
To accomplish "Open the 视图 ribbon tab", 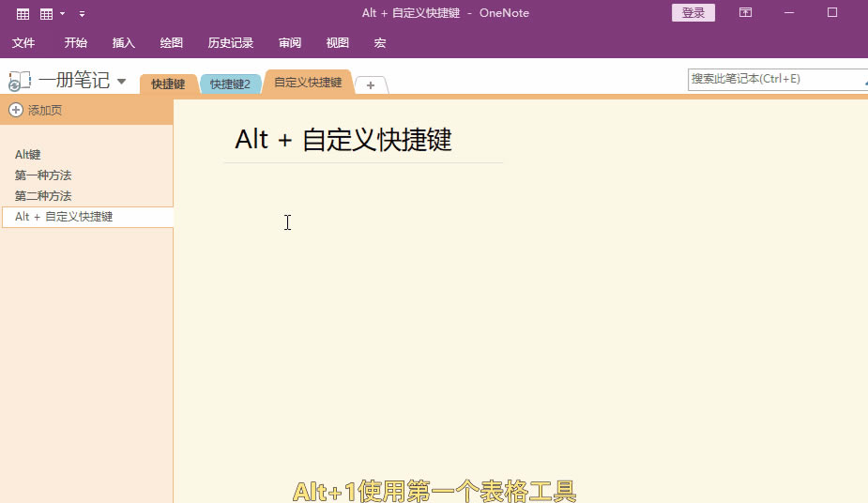I will pos(338,43).
